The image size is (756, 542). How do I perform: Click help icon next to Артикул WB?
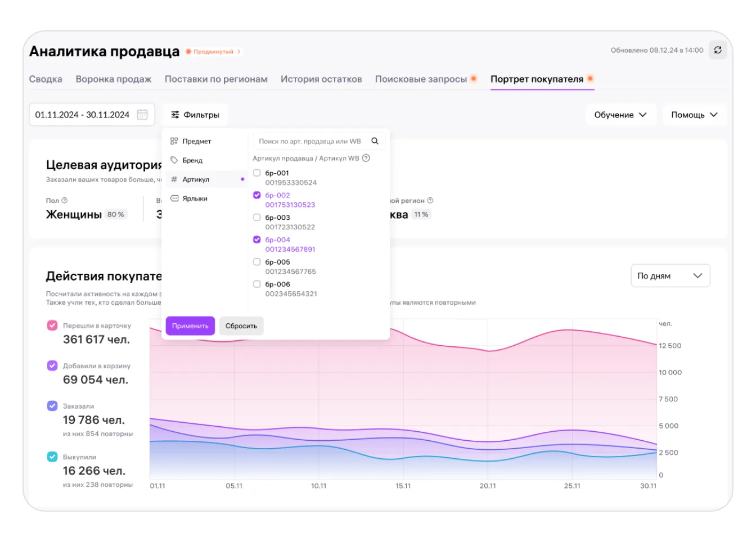point(366,158)
